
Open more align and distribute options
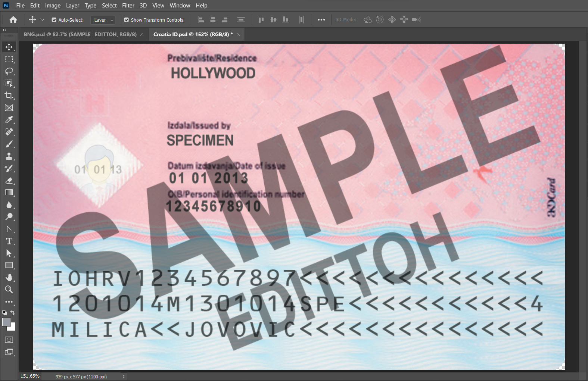321,20
